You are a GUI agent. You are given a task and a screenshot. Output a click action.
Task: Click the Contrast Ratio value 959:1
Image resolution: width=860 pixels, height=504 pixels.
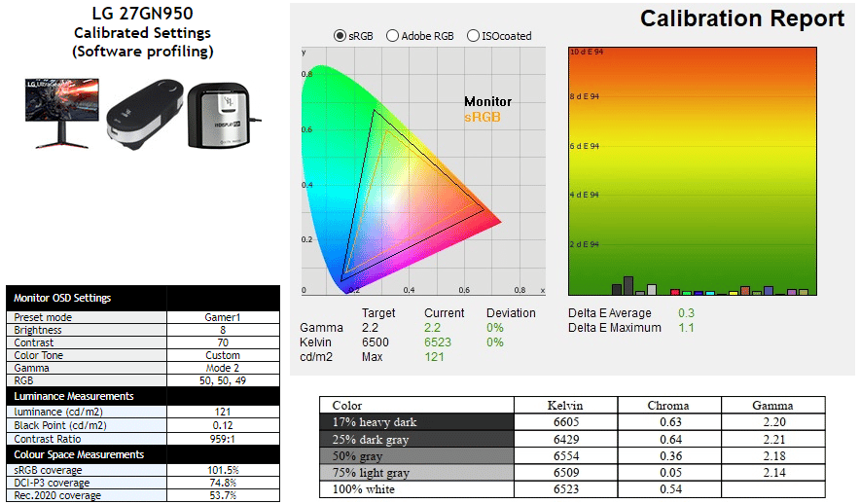pos(221,440)
